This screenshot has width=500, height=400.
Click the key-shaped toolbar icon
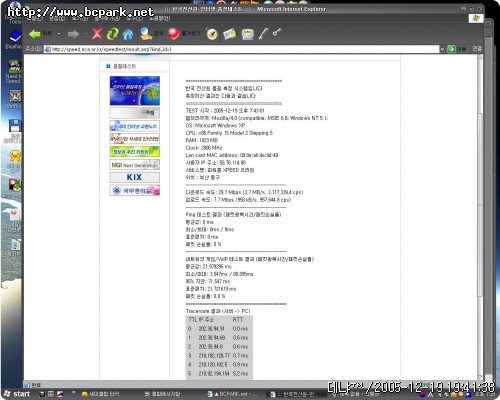pyautogui.click(x=277, y=32)
